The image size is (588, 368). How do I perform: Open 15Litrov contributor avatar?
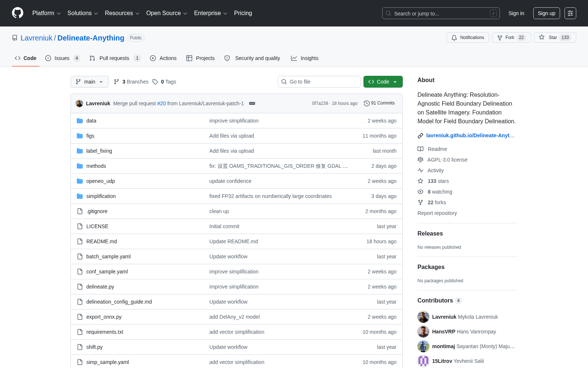(x=423, y=361)
